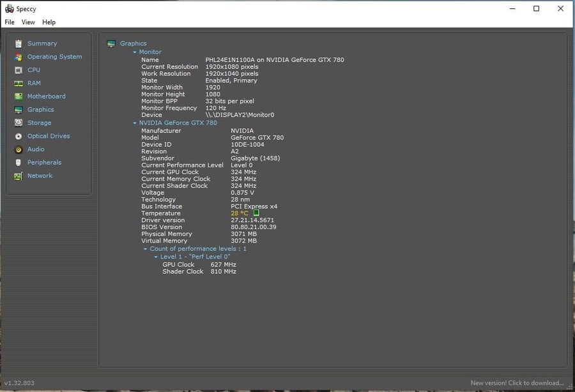Open the View menu
The height and width of the screenshot is (392, 575).
[28, 22]
